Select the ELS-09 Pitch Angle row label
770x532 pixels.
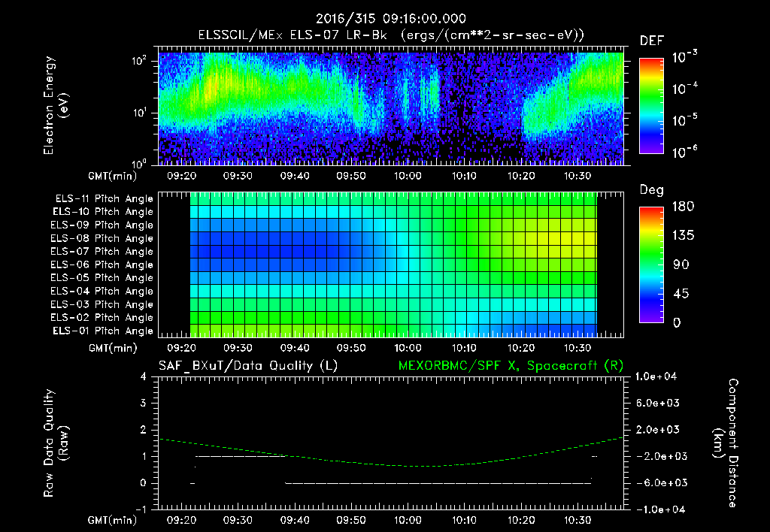[102, 225]
